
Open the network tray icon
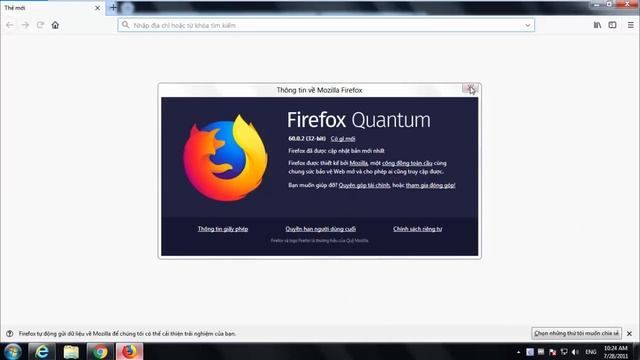tap(564, 352)
